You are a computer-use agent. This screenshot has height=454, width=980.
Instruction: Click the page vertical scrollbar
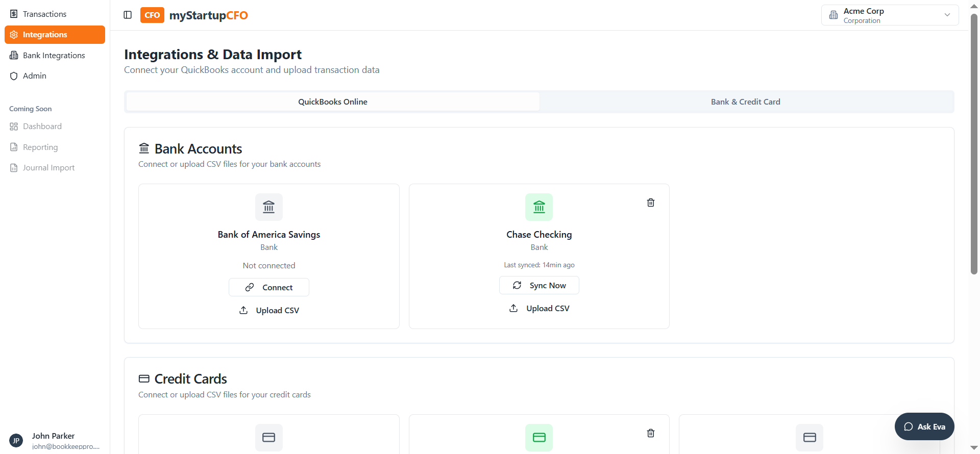[974, 143]
